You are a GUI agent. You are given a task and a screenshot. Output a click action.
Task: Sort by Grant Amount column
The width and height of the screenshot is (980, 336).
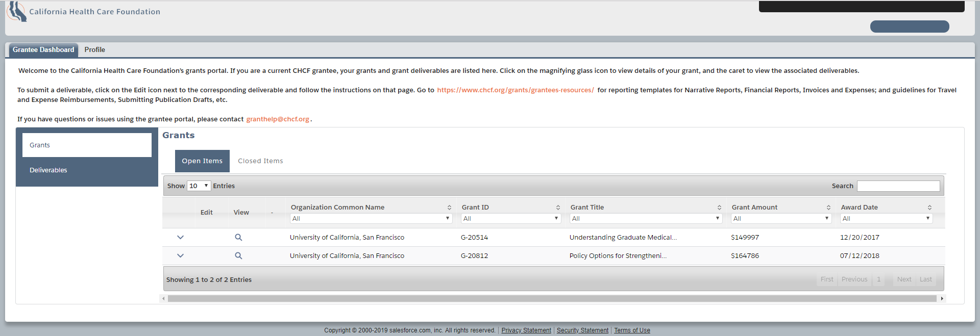click(x=828, y=208)
